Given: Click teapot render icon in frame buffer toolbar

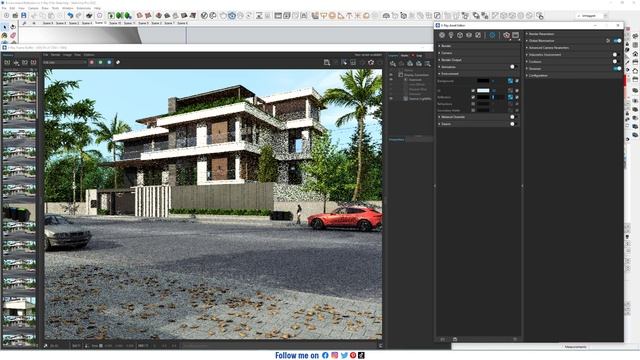Looking at the screenshot, I should click(x=371, y=62).
